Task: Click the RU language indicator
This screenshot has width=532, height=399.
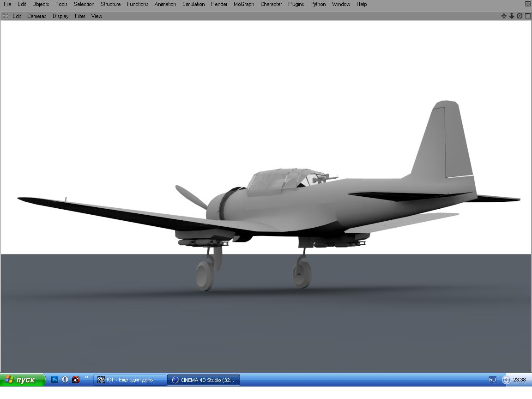Action: pos(492,380)
